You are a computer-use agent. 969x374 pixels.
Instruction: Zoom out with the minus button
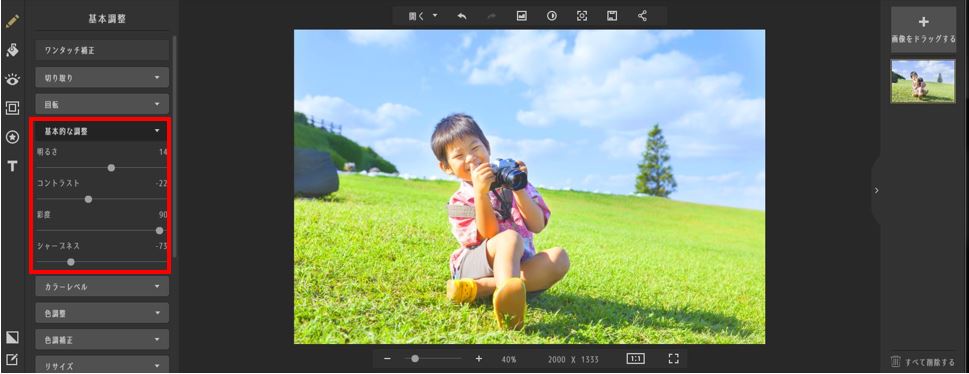pyautogui.click(x=387, y=359)
